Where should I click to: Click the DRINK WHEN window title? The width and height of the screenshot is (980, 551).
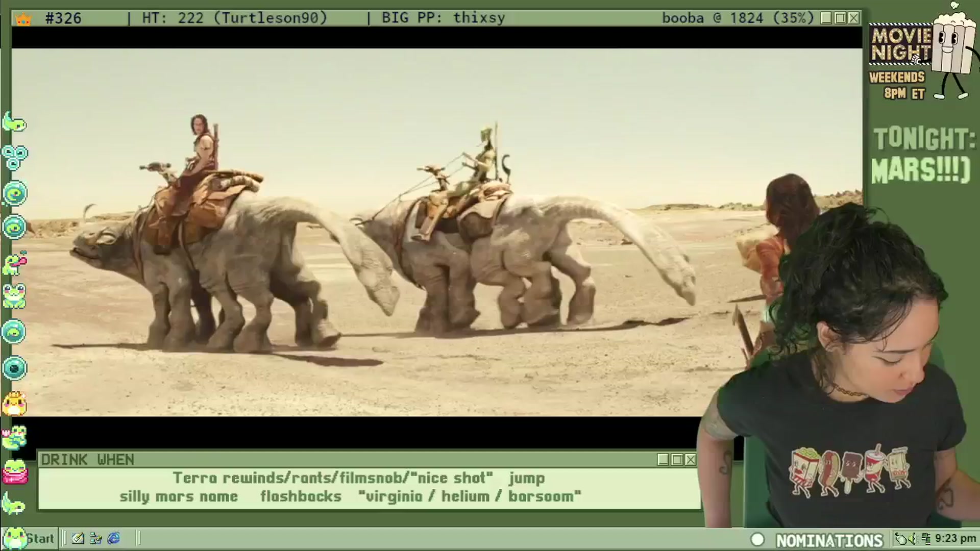(87, 460)
